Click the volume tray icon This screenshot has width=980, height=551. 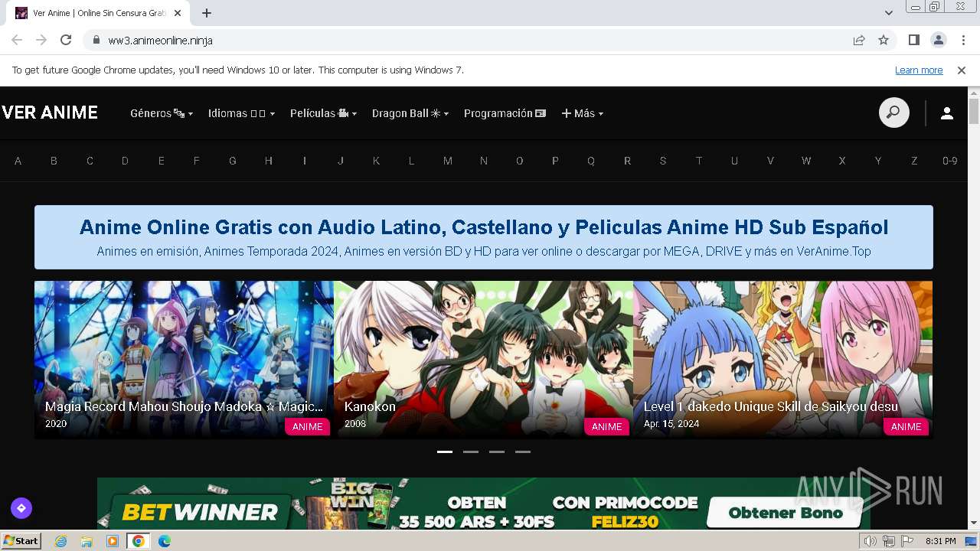(870, 541)
